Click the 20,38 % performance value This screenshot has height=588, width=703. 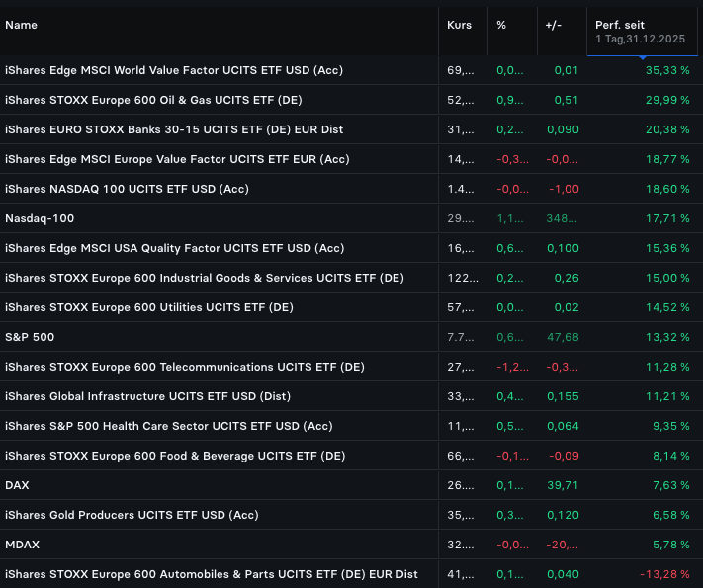(x=667, y=129)
